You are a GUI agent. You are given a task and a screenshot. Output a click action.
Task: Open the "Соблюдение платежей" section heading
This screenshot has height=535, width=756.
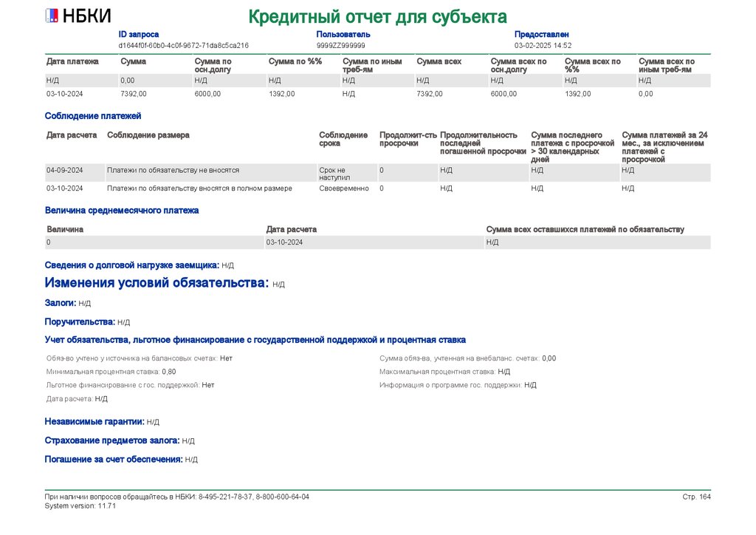(x=93, y=116)
